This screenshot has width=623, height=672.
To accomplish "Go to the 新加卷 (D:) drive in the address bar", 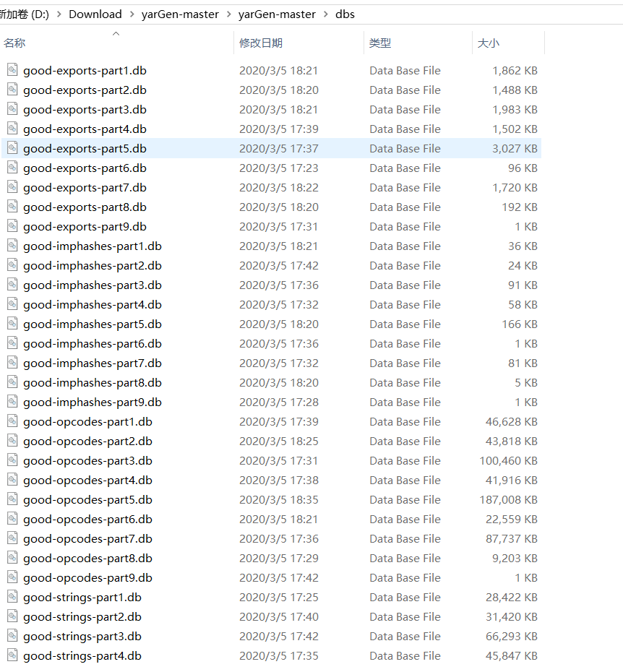I will point(25,14).
